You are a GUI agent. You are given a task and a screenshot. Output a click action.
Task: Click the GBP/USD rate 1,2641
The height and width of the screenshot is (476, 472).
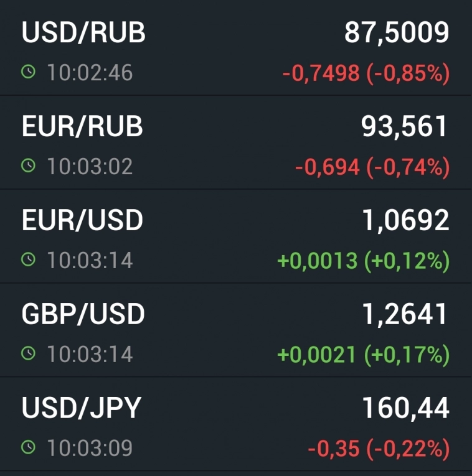405,314
